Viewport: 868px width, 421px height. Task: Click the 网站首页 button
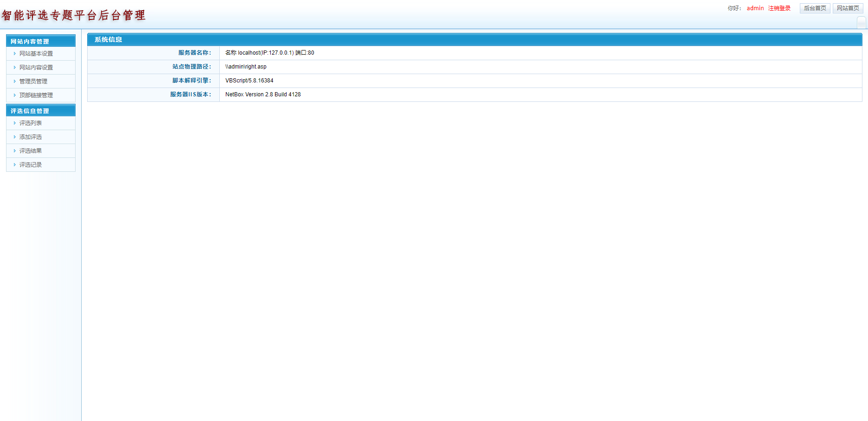click(848, 8)
